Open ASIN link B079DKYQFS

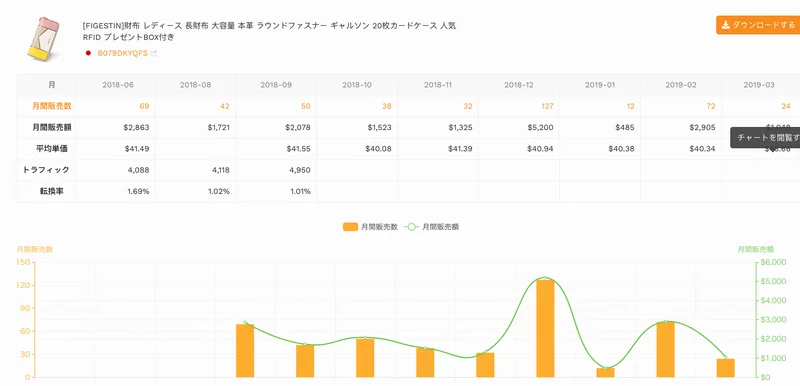click(122, 53)
